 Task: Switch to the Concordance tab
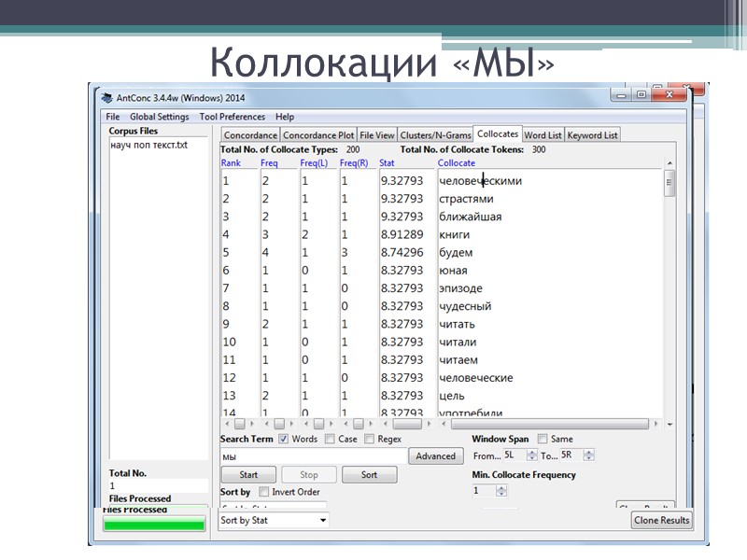250,134
